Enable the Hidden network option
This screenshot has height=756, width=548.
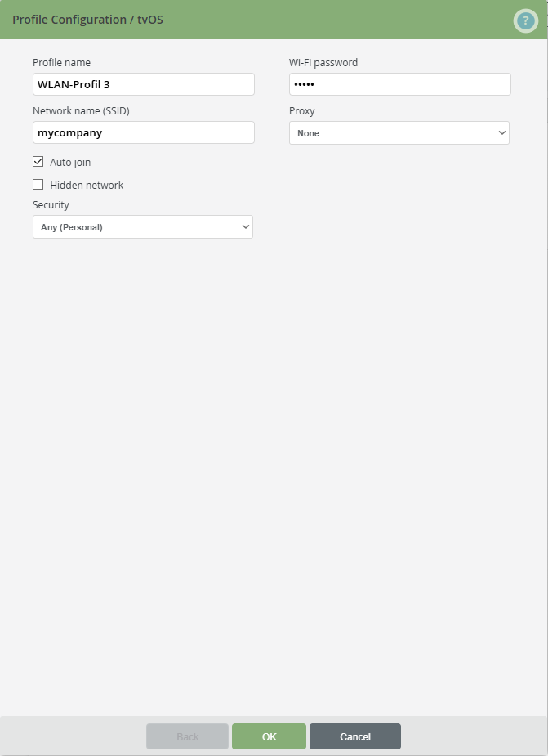click(x=38, y=184)
